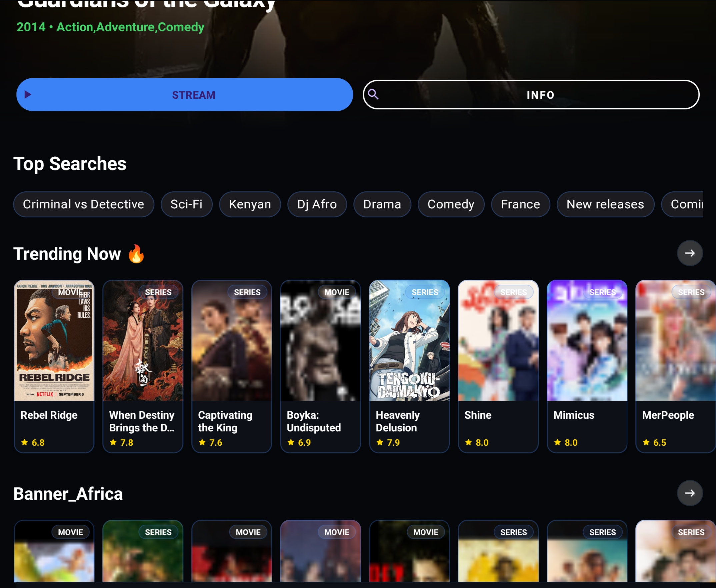The width and height of the screenshot is (716, 588).
Task: Open the When Destiny Brings poster
Action: [143, 340]
